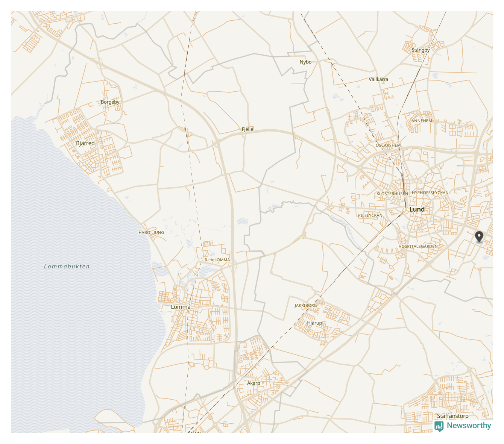Click the HOSPITALSGÅRDEN district label

(418, 247)
